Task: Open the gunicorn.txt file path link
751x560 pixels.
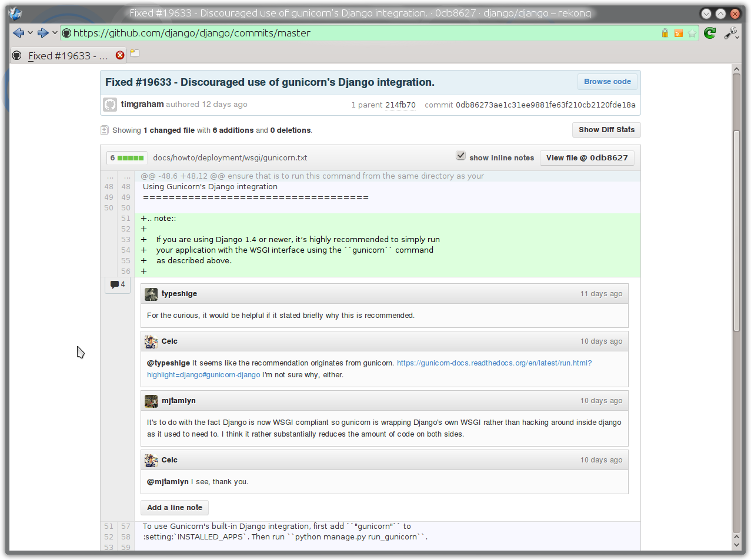Action: 230,157
